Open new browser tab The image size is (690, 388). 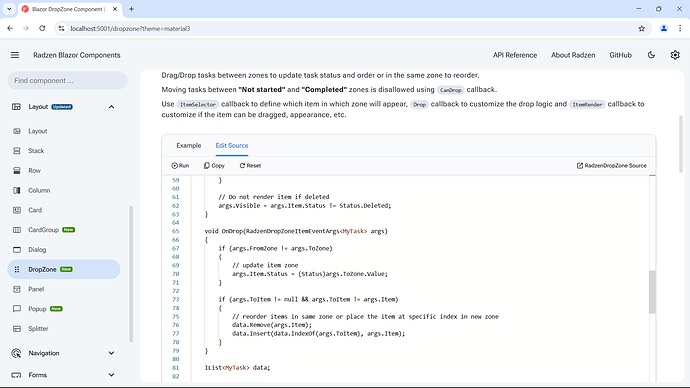(x=131, y=9)
